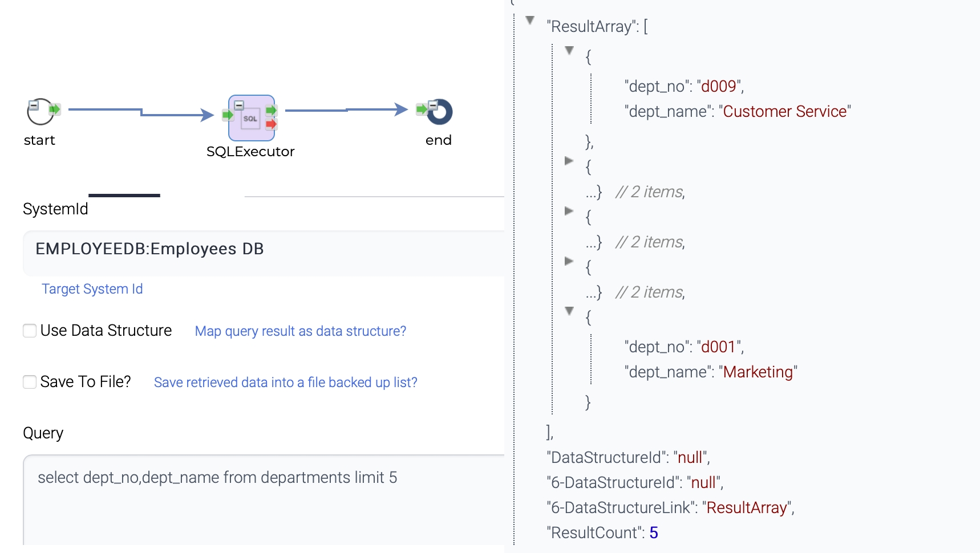Click the minus icon on SQLExecutor node
980x553 pixels.
point(240,105)
